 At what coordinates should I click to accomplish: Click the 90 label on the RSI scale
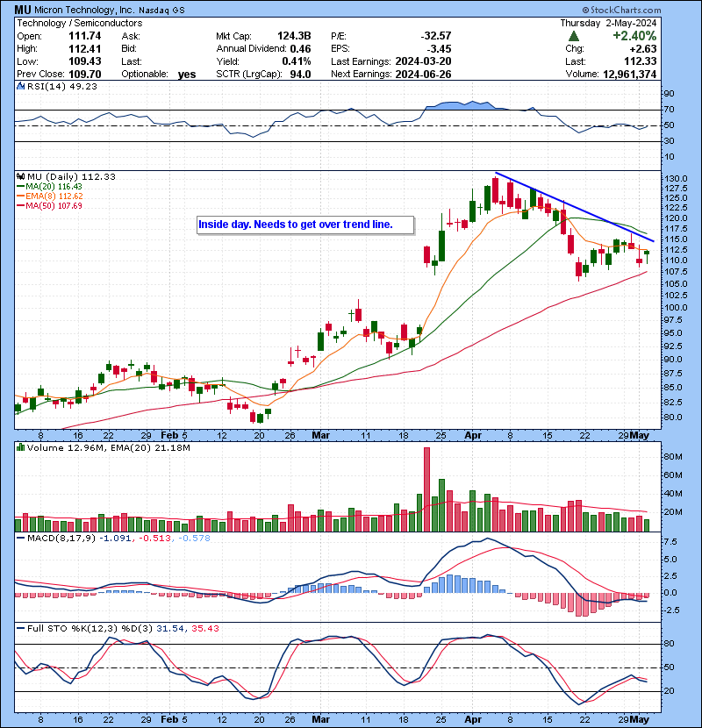click(669, 93)
